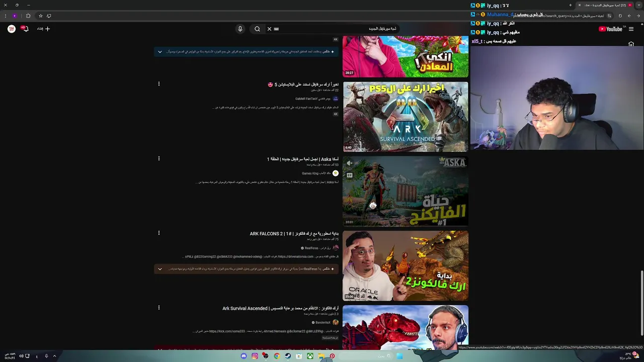Click the taskbar microphone tray icon
Image resolution: width=644 pixels, height=362 pixels.
pyautogui.click(x=46, y=356)
